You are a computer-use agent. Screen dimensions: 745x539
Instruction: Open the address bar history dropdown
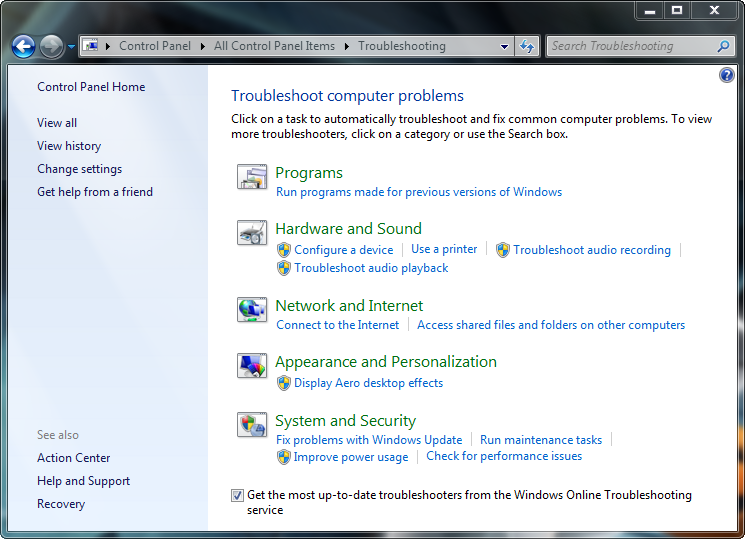505,47
